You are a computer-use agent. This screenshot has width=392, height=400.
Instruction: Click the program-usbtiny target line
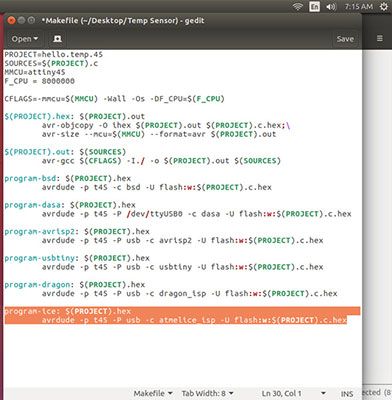pos(77,258)
